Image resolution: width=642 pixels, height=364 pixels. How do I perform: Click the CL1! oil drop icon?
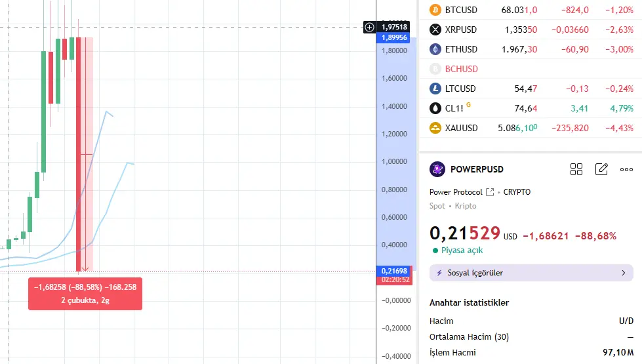coord(435,108)
